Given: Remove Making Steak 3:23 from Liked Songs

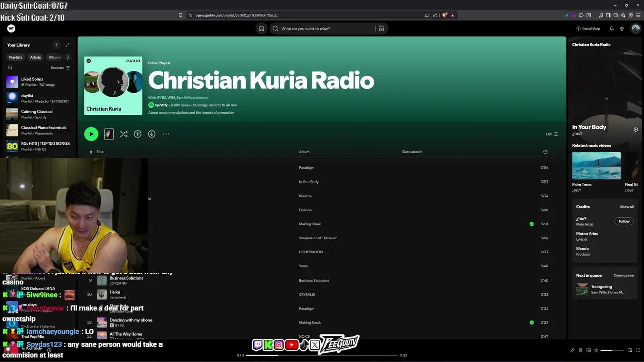Looking at the screenshot, I should [x=532, y=323].
